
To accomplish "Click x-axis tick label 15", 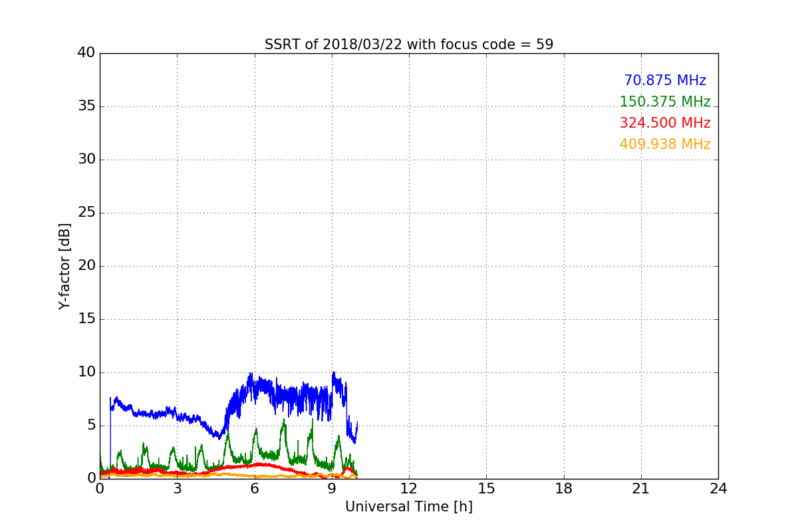I will tap(486, 489).
